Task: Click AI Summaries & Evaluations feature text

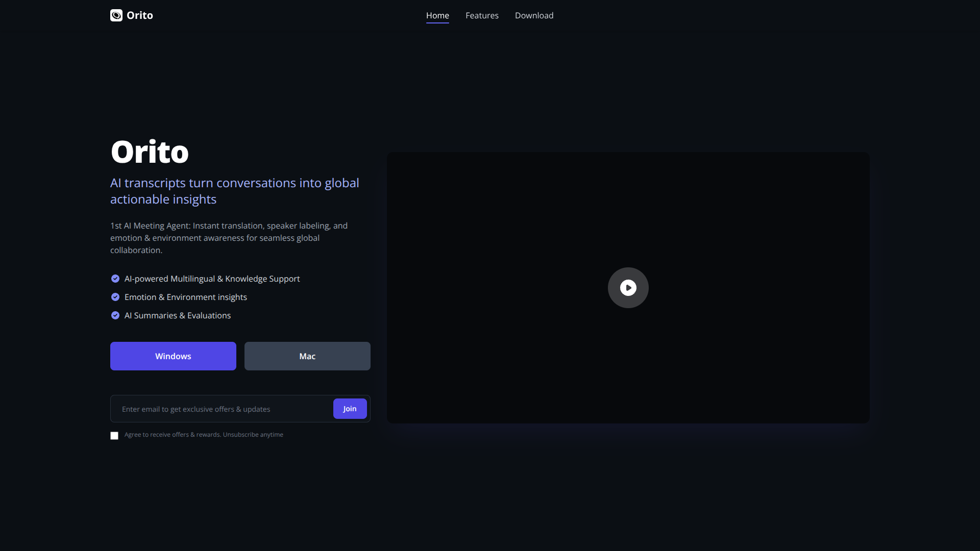Action: click(x=178, y=315)
